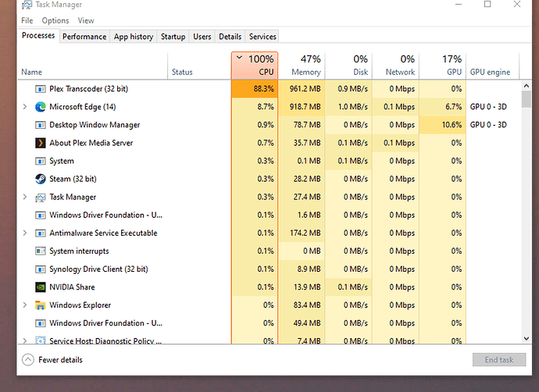
Task: Click the Microsoft Edge browser icon
Action: pyautogui.click(x=40, y=107)
